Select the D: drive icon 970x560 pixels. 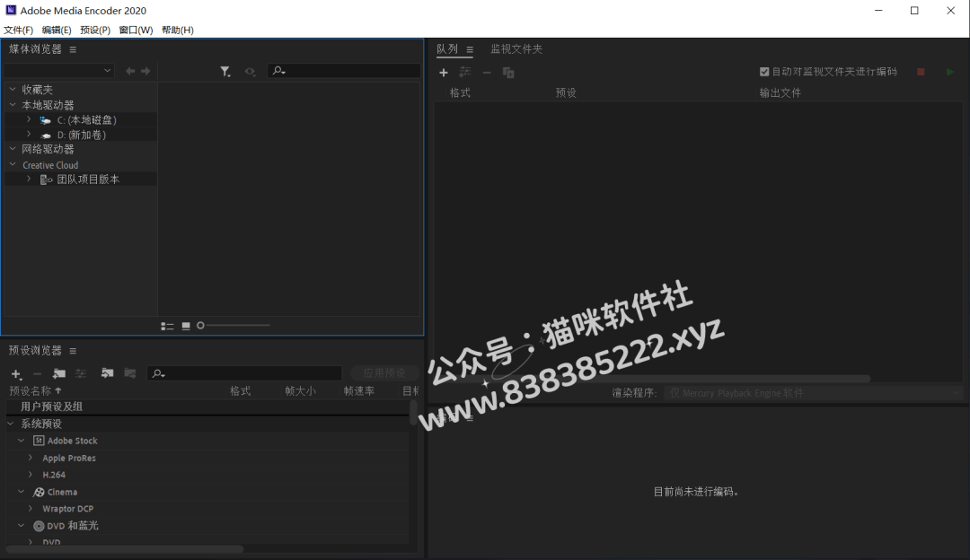coord(45,136)
